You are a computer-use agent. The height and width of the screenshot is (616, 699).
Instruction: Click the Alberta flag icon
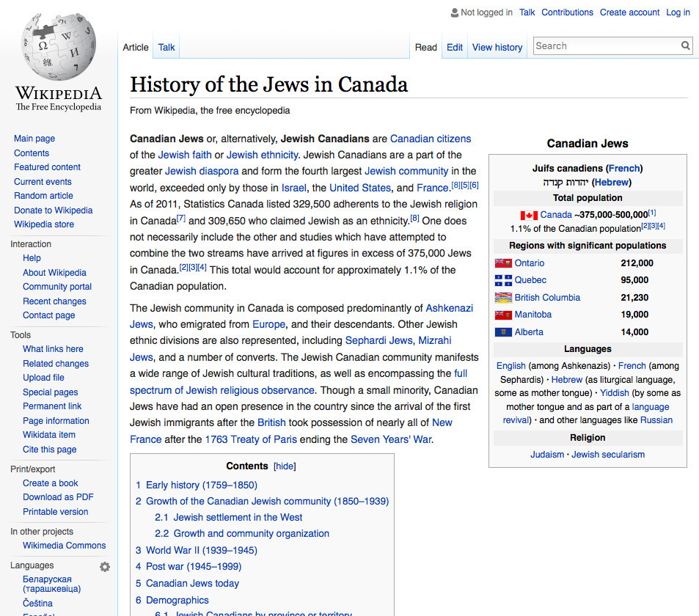(505, 331)
